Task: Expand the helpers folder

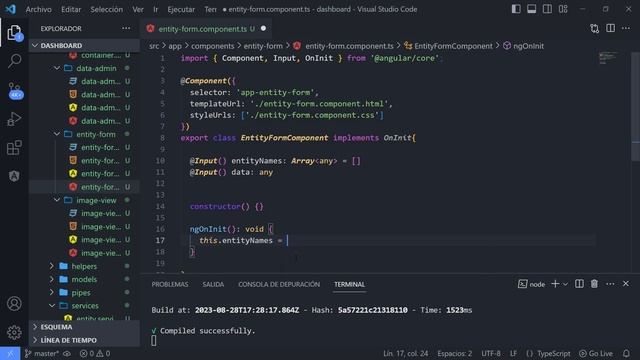Action: tap(84, 266)
